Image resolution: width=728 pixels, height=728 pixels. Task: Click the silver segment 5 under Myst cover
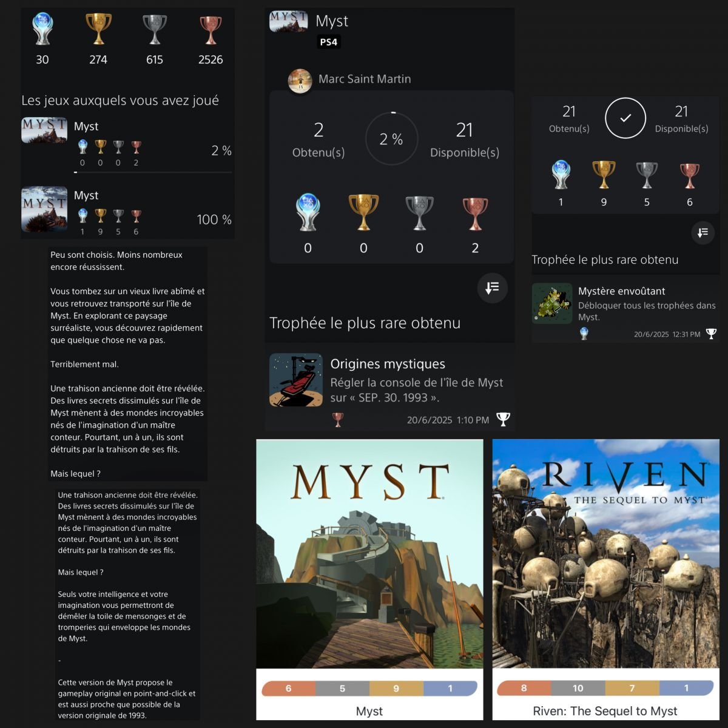342,689
